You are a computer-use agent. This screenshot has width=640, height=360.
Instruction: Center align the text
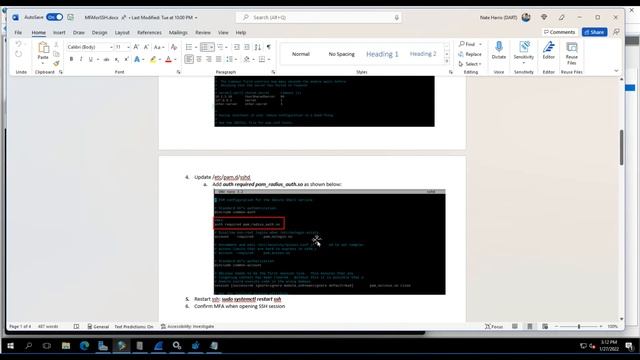tap(199, 60)
